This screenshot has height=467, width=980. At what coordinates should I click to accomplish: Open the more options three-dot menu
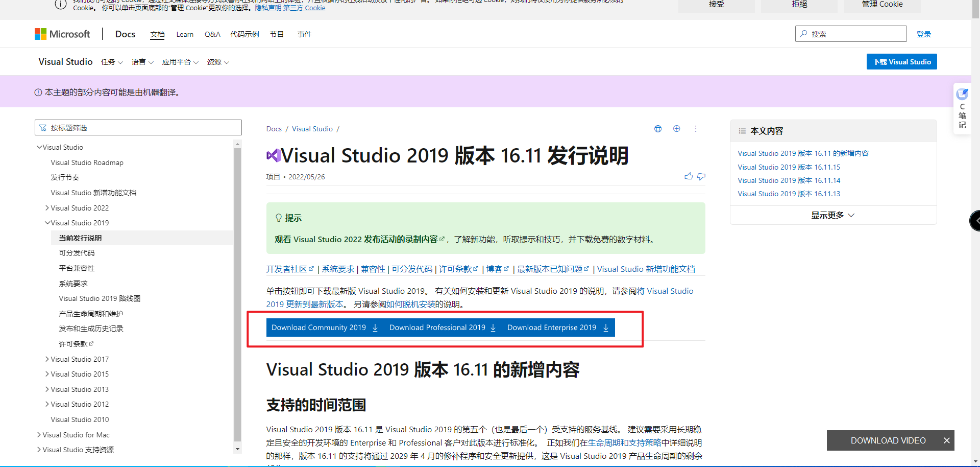[695, 129]
